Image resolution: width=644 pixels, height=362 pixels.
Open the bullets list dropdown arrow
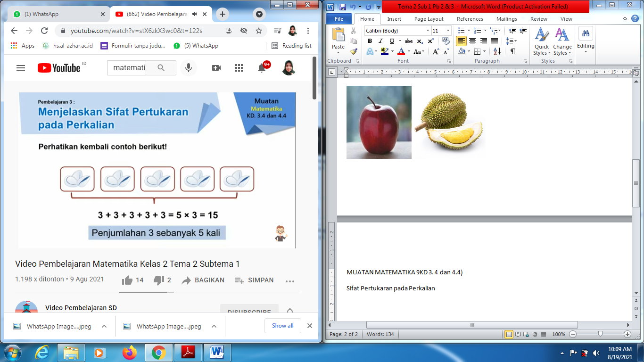469,31
